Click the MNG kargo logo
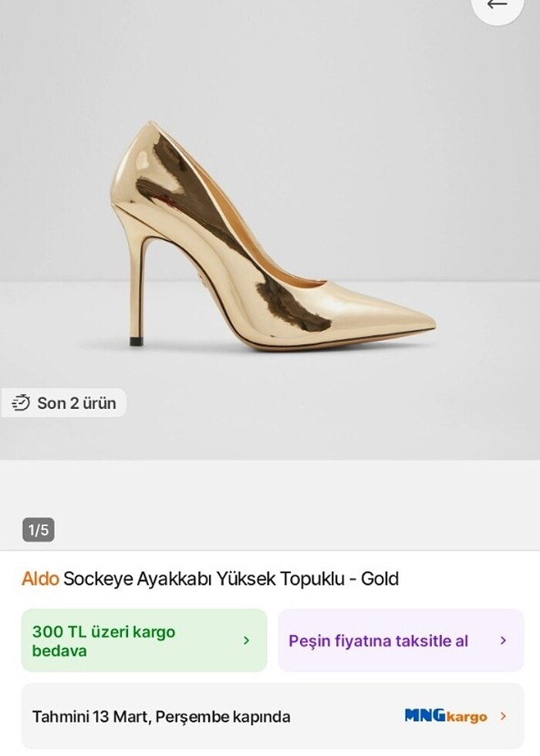Viewport: 540px width, 756px height. [x=446, y=716]
